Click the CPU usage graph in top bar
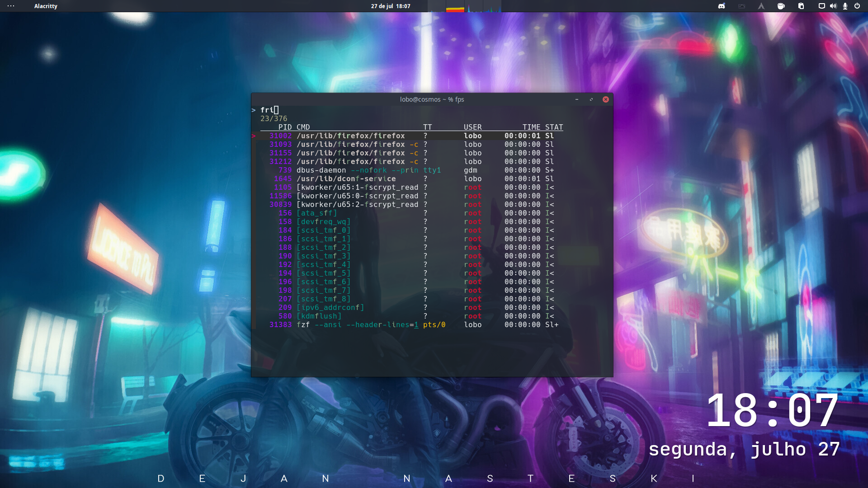The width and height of the screenshot is (868, 488). [437, 6]
